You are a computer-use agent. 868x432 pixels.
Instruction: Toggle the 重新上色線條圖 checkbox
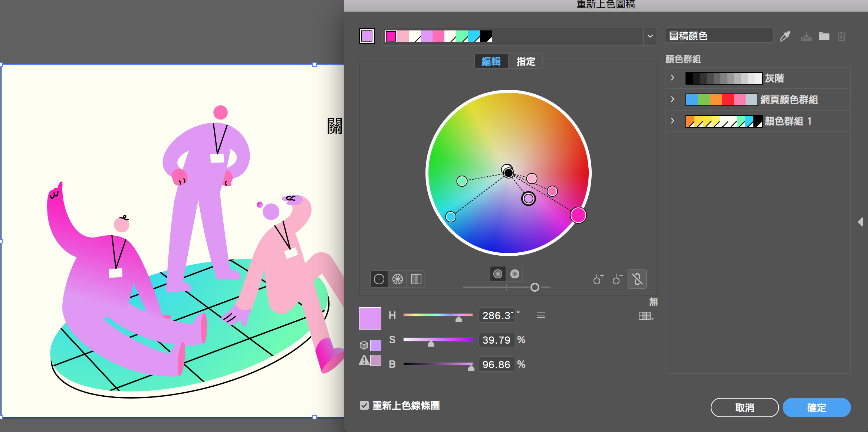(364, 405)
